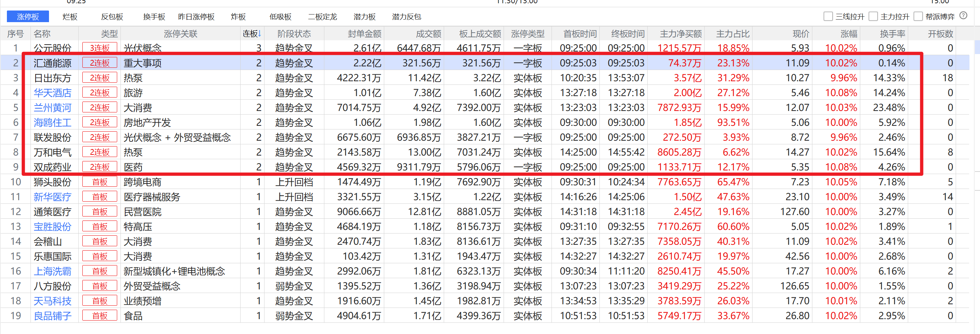Select the 狮头股份 stock name
This screenshot has height=334, width=980.
(x=53, y=182)
